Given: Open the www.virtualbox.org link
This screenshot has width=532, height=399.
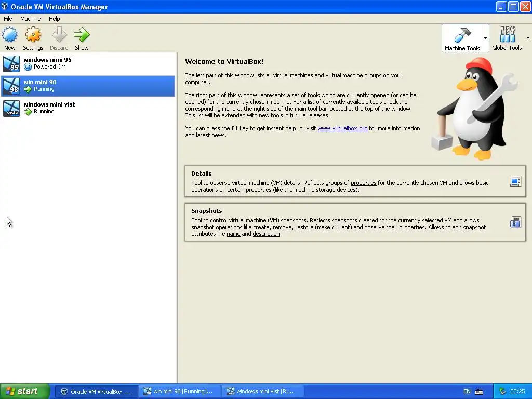Looking at the screenshot, I should click(342, 129).
